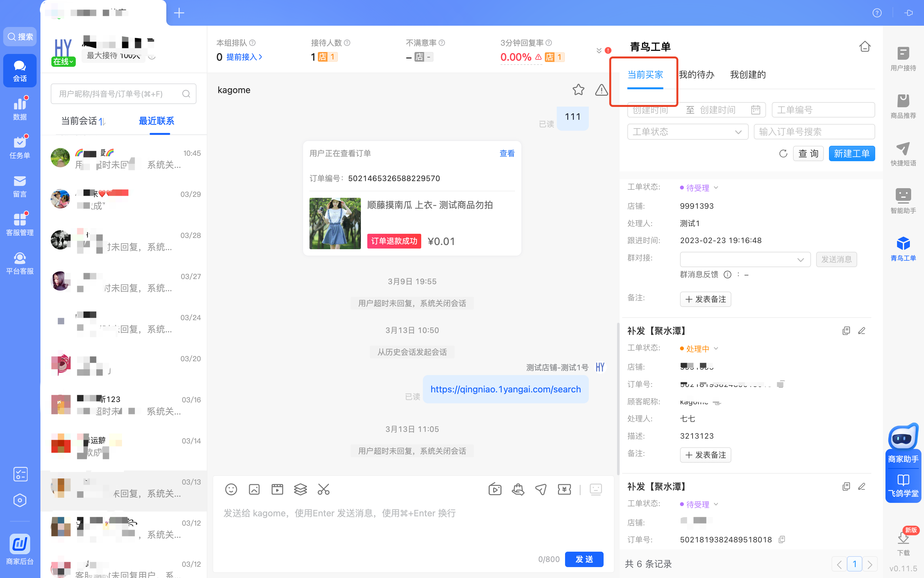
Task: Open 快捷短语 quick phrases icon
Action: (903, 154)
